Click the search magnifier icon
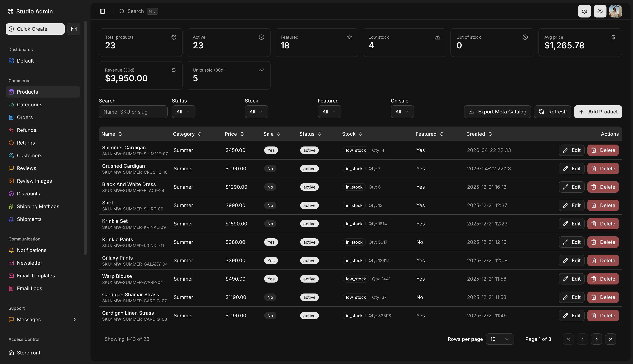 click(122, 11)
